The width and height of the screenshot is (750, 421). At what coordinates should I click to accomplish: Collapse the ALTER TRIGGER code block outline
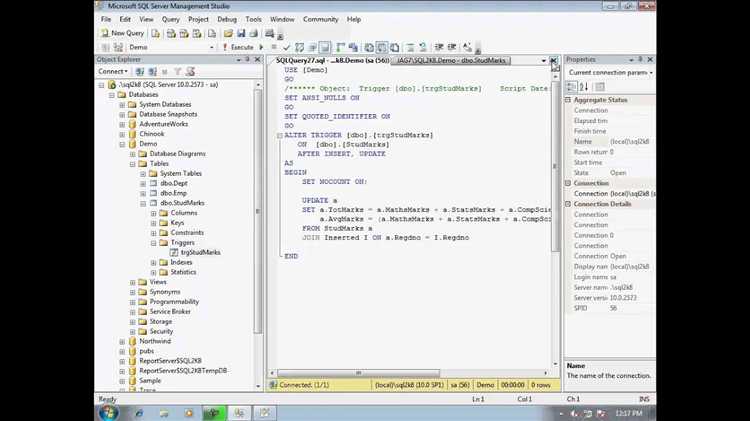point(280,135)
